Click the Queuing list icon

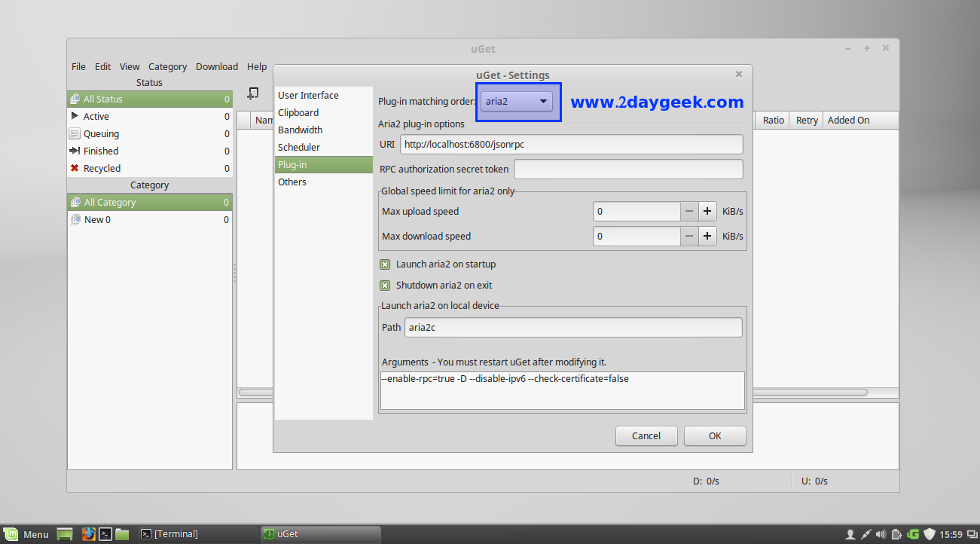[x=75, y=133]
